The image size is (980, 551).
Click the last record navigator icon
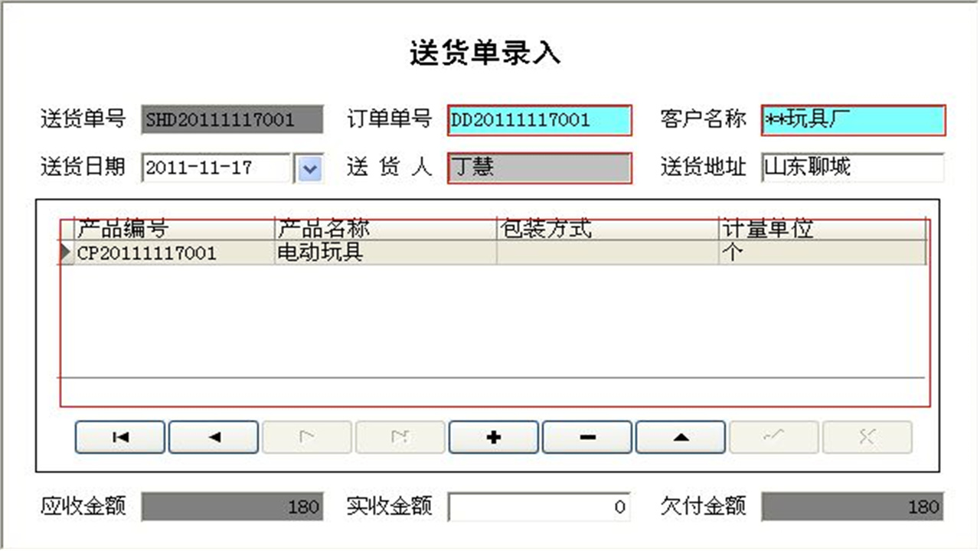point(400,437)
